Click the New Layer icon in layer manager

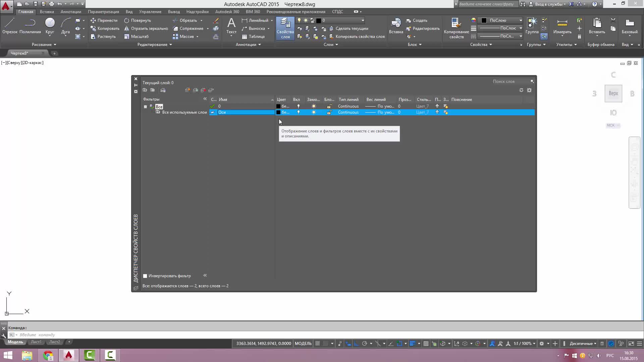(x=187, y=90)
